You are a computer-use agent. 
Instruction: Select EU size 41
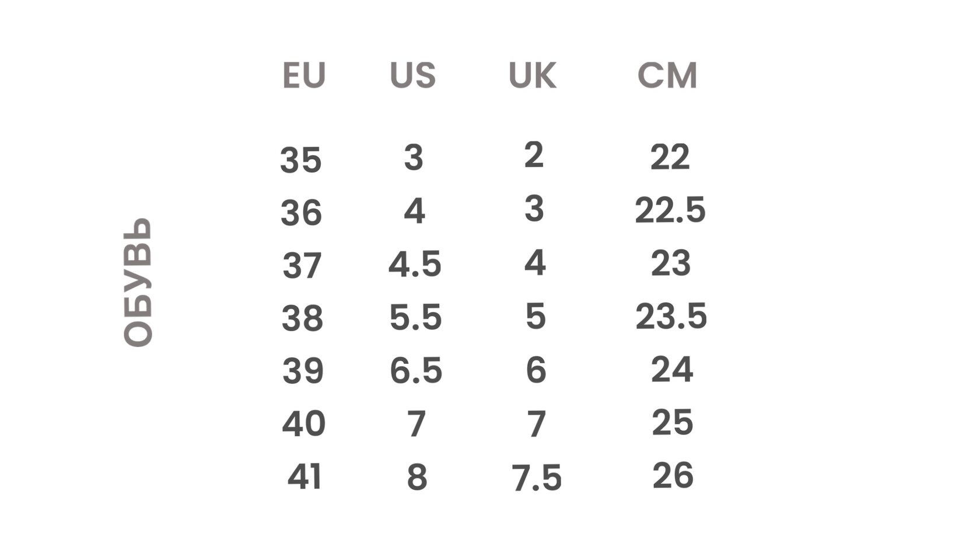(x=304, y=477)
